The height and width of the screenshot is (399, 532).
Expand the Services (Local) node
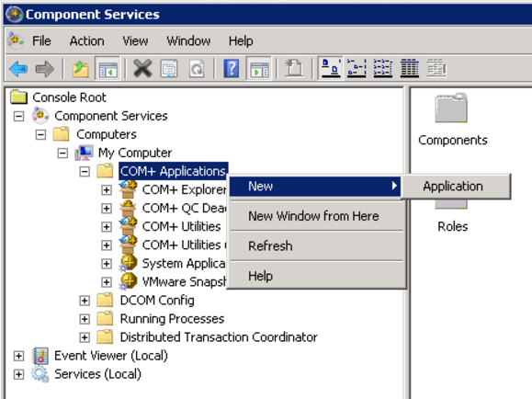click(18, 374)
